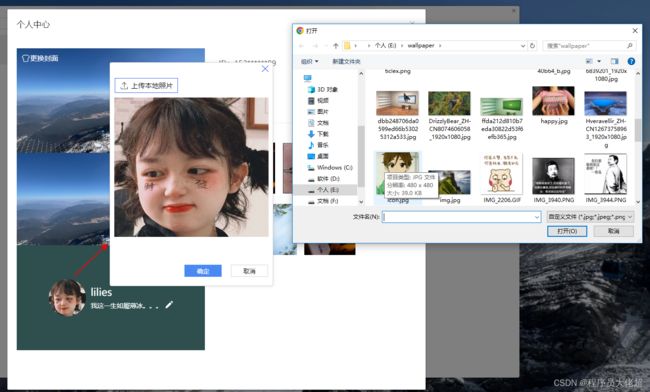The image size is (650, 392).
Task: Click wallpaper in the address breadcrumb
Action: click(x=421, y=46)
